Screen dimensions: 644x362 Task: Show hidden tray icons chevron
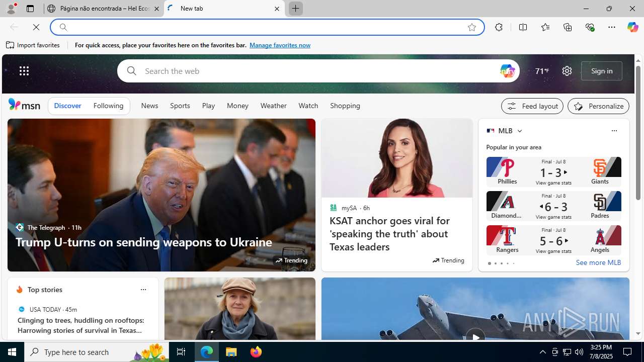pyautogui.click(x=542, y=352)
